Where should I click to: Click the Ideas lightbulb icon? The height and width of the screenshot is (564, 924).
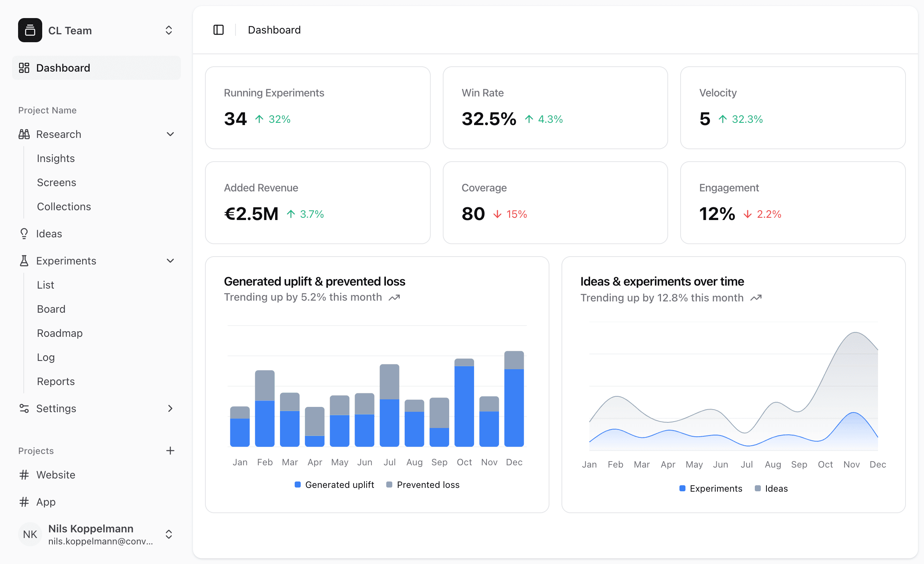point(24,234)
